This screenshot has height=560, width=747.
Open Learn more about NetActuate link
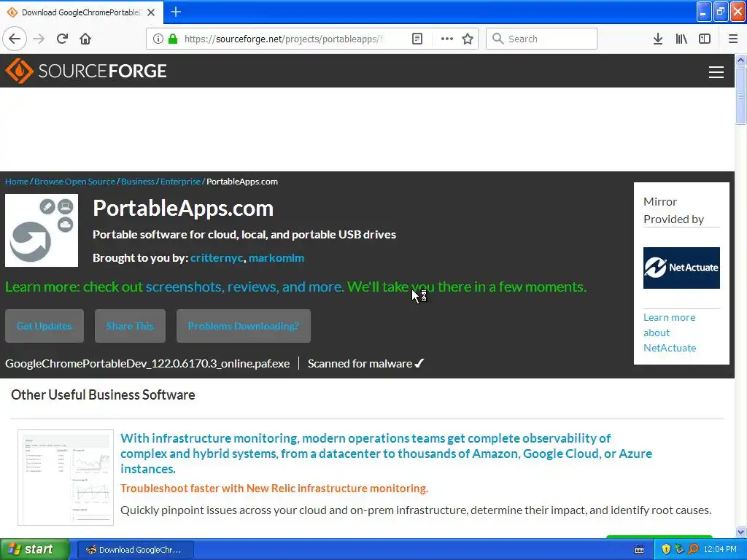[670, 332]
